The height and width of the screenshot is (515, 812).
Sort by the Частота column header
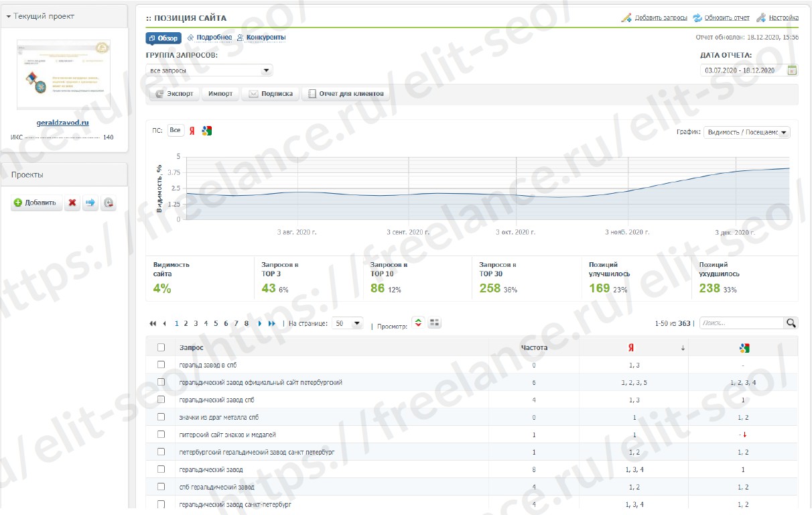point(534,347)
